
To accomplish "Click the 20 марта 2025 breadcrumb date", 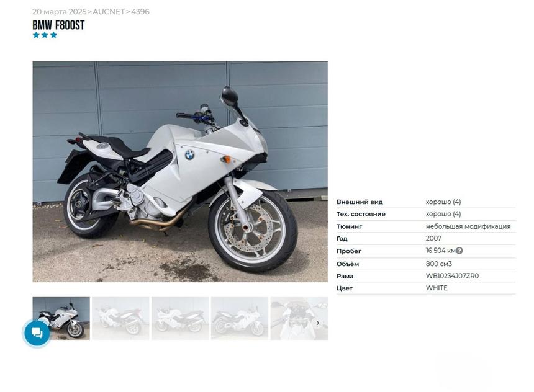I will [59, 12].
